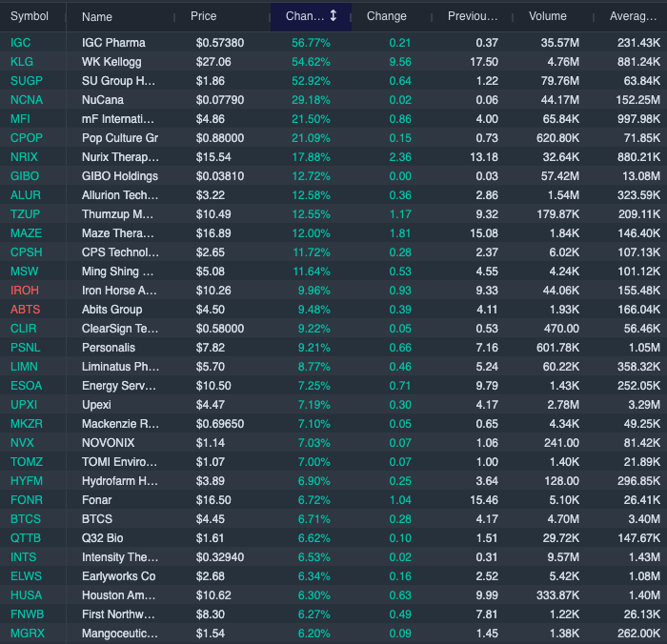Select the name Abits Group
This screenshot has width=667, height=644.
(x=111, y=310)
